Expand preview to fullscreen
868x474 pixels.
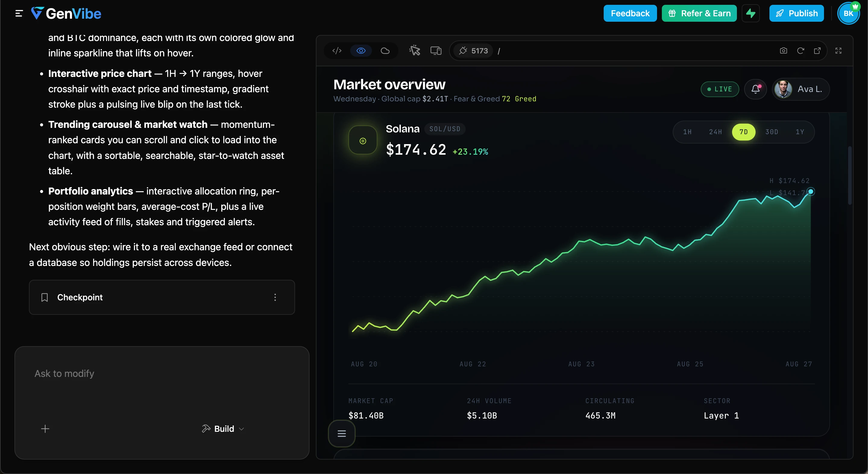(838, 51)
